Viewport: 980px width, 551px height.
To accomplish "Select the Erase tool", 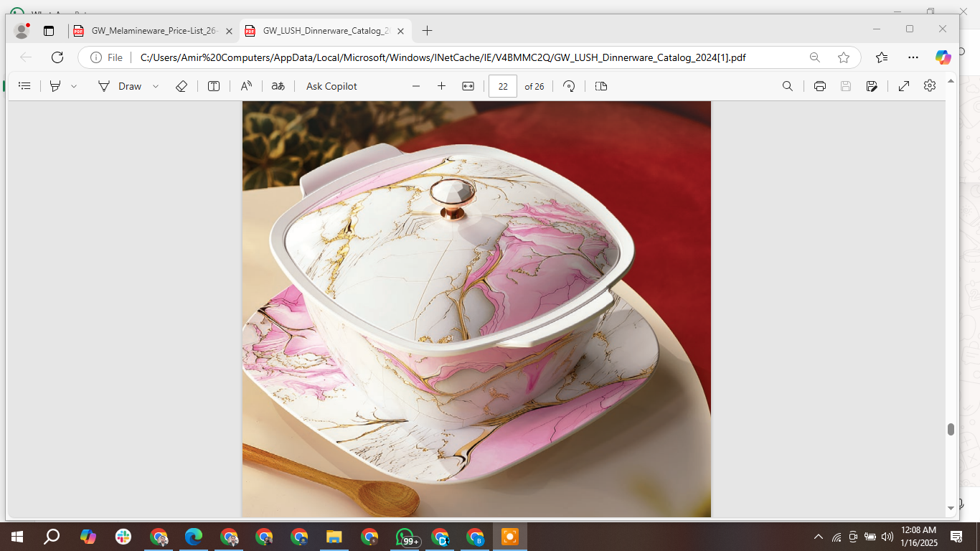I will [x=182, y=86].
